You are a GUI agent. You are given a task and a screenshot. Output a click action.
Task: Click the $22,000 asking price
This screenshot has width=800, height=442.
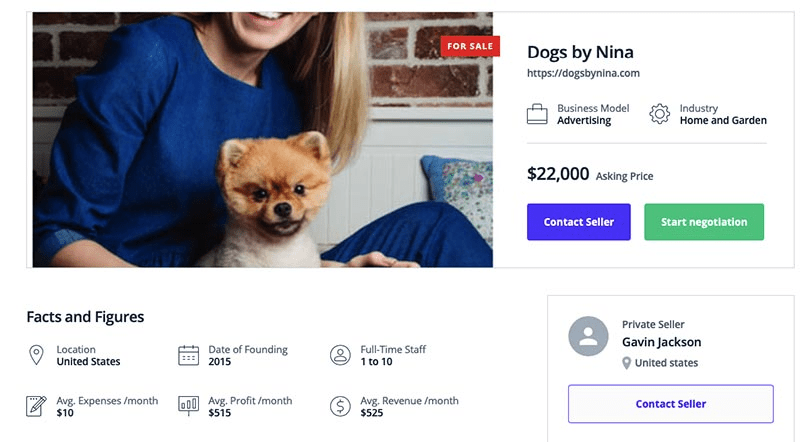point(558,174)
